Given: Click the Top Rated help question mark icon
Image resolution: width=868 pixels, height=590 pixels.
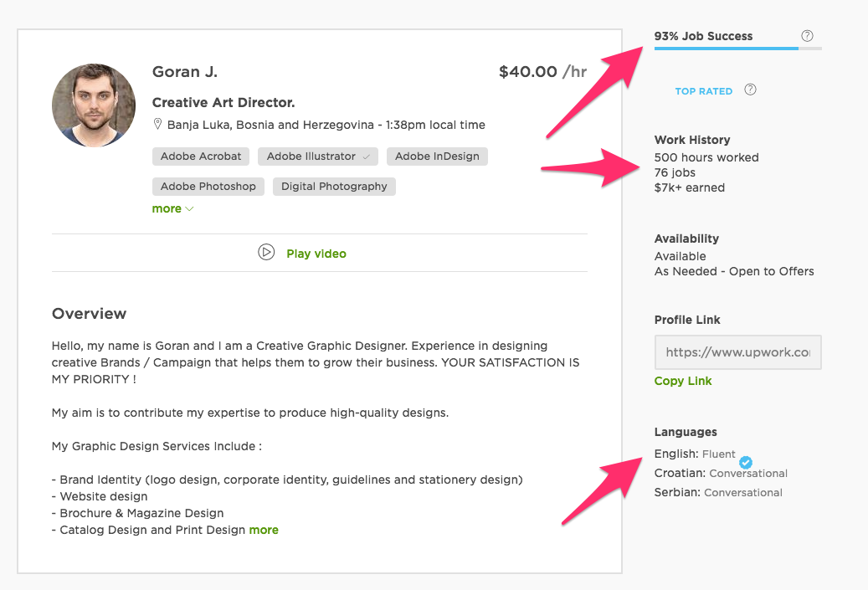Looking at the screenshot, I should tap(750, 90).
